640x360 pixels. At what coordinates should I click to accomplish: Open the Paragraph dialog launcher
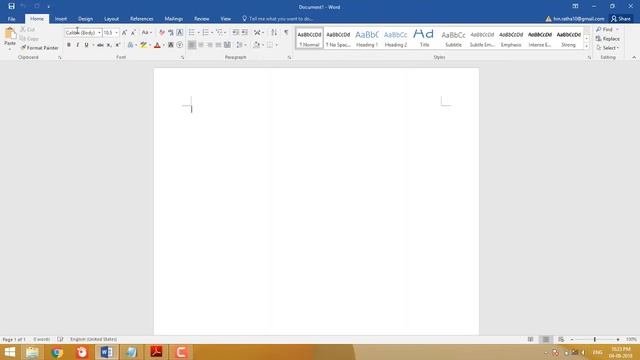[289, 58]
